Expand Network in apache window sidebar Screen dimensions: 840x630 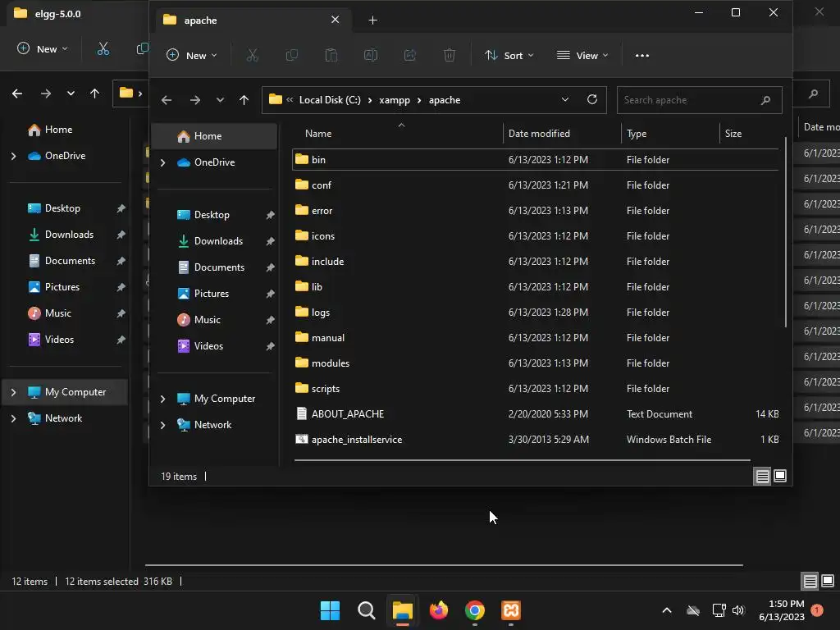(x=163, y=425)
